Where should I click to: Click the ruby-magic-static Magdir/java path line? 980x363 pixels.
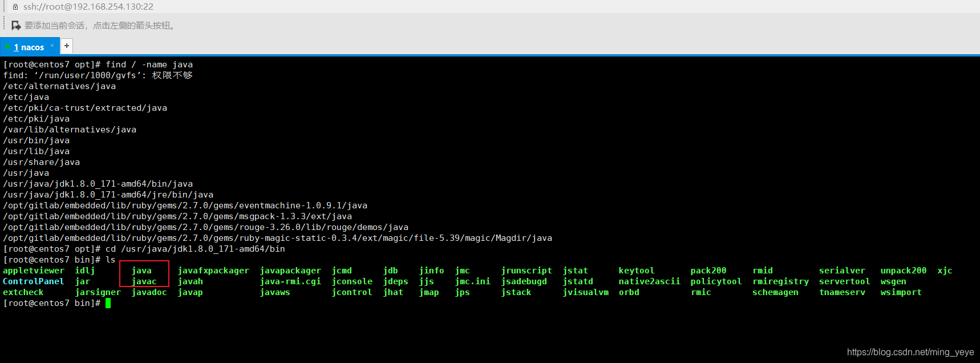tap(278, 238)
